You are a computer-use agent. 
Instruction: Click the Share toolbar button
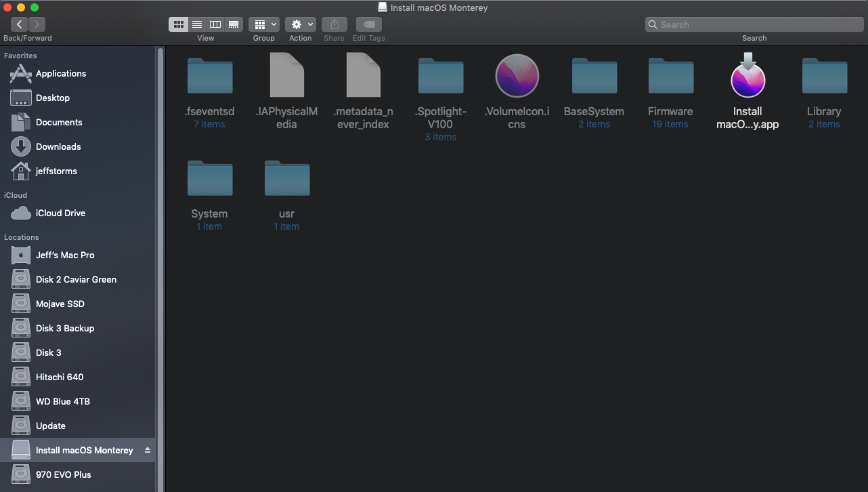[334, 24]
